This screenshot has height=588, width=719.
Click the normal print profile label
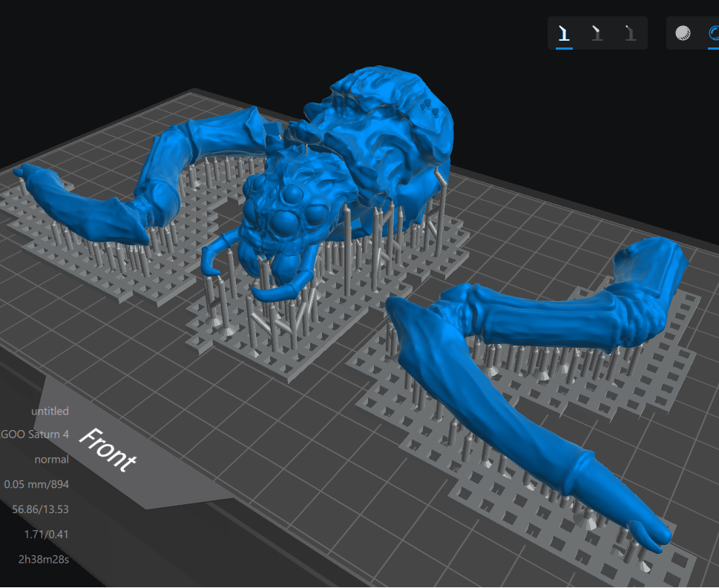tap(51, 459)
